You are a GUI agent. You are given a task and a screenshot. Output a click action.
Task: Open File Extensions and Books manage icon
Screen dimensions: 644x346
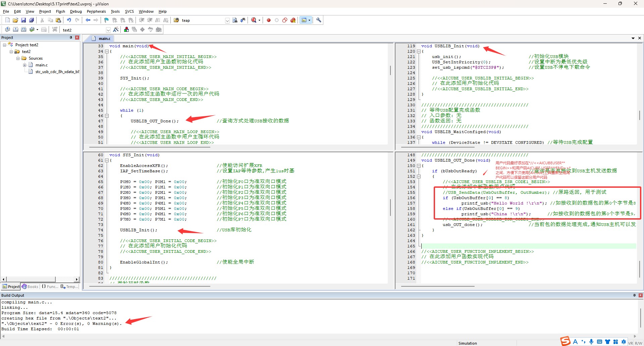(x=126, y=30)
